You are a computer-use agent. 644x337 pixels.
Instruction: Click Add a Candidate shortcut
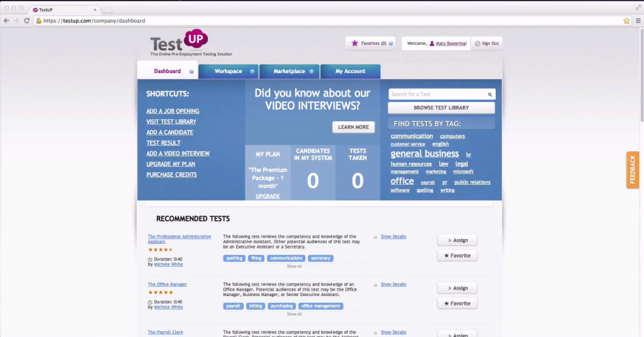pyautogui.click(x=170, y=133)
